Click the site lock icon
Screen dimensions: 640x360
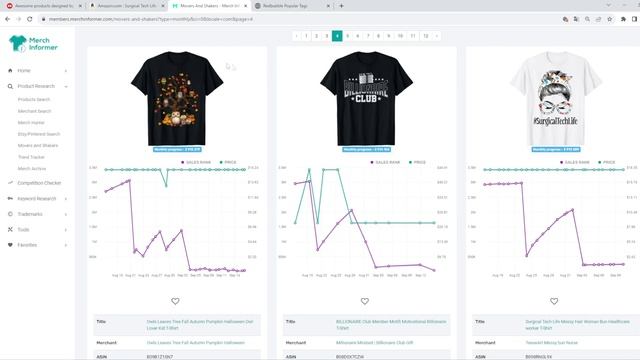click(43, 19)
